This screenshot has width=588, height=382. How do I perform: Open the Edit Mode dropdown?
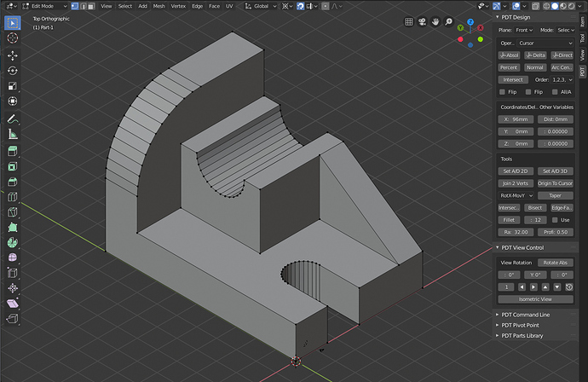(x=44, y=6)
